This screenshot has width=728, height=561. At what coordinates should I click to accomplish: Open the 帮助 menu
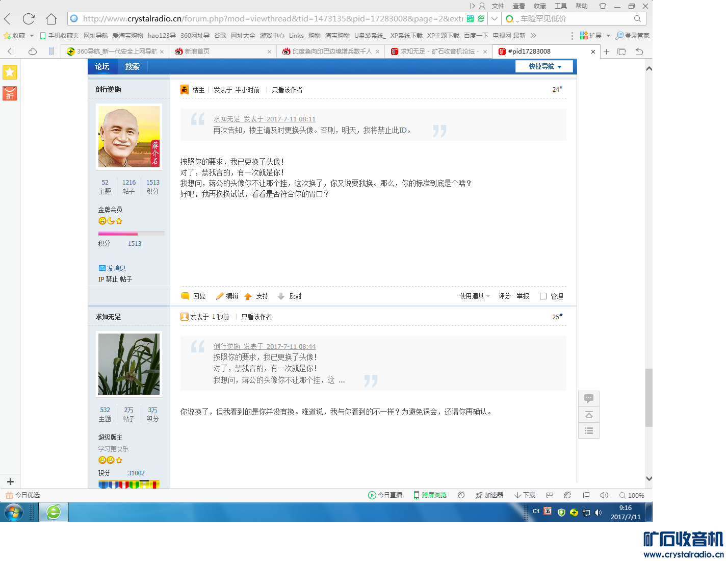coord(582,6)
